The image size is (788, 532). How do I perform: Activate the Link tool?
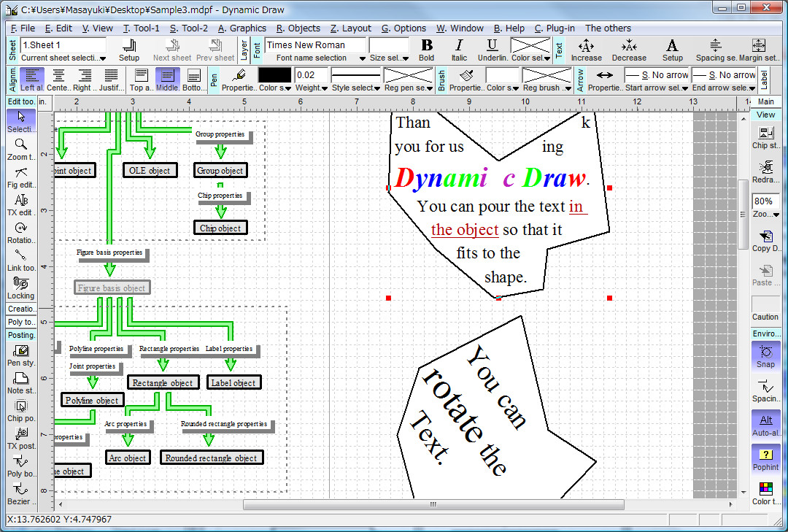tap(21, 261)
